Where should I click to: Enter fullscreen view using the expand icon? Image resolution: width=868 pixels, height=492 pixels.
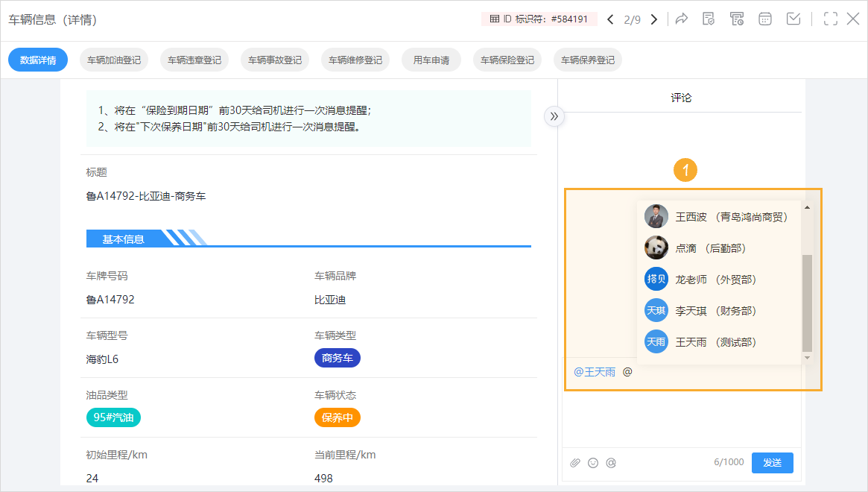[830, 19]
